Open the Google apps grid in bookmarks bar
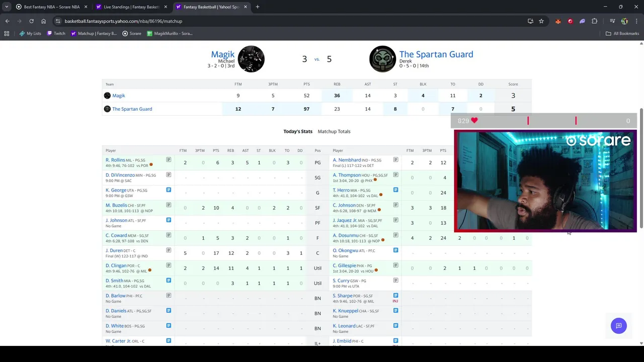Image resolution: width=644 pixels, height=362 pixels. pos(7,33)
